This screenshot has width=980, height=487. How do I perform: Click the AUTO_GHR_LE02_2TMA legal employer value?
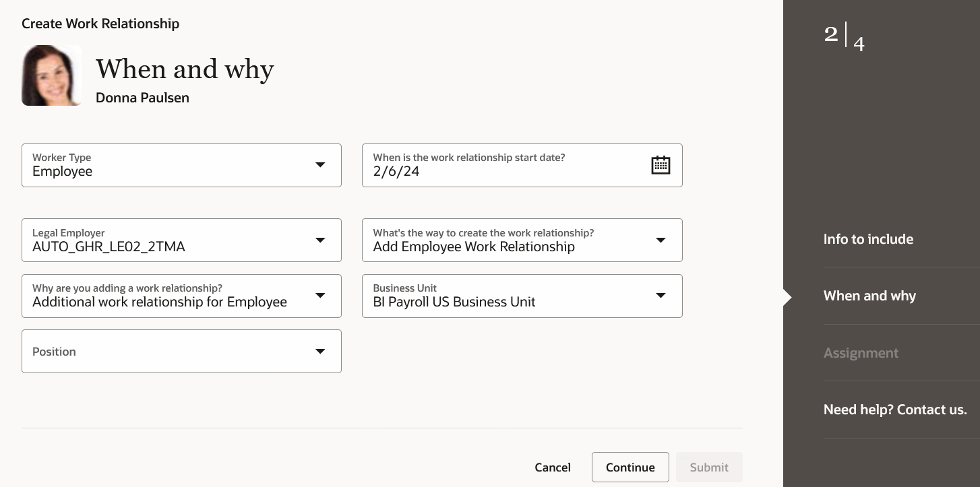click(x=109, y=247)
